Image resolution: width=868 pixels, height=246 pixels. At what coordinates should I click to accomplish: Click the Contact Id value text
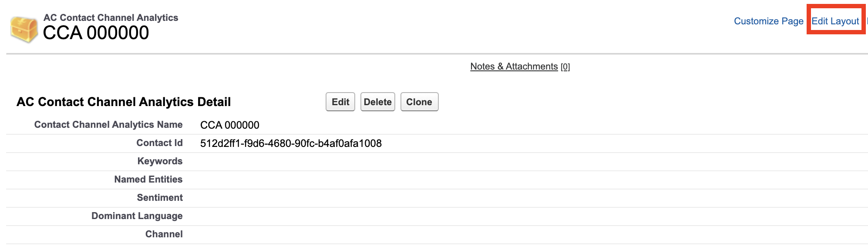pyautogui.click(x=291, y=143)
